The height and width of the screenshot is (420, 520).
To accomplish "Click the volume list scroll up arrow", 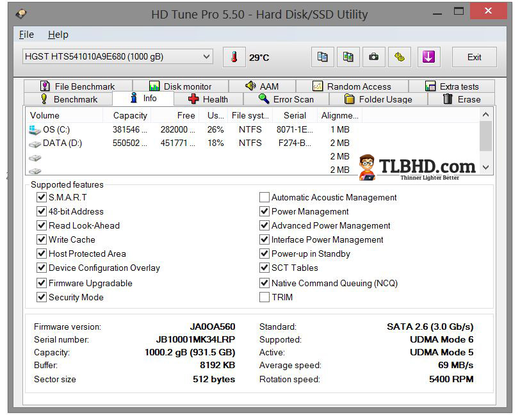I will click(486, 115).
